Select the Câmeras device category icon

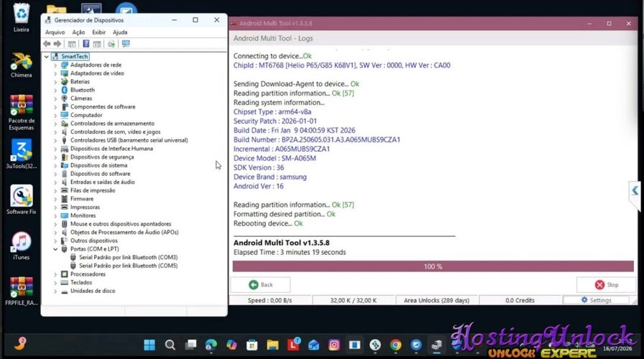65,98
